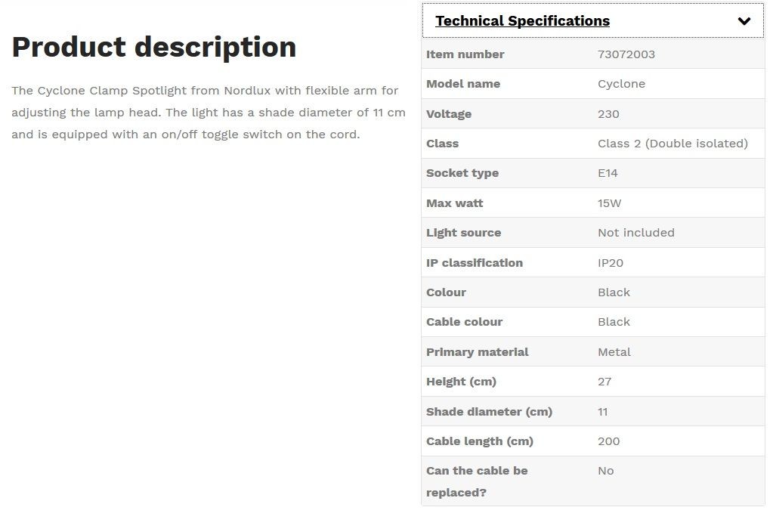This screenshot has height=532, width=773.
Task: Click the Model name Cyclone row
Action: (593, 84)
